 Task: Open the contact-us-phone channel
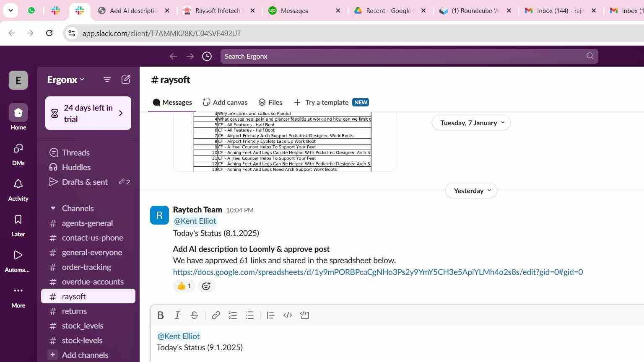[88, 238]
